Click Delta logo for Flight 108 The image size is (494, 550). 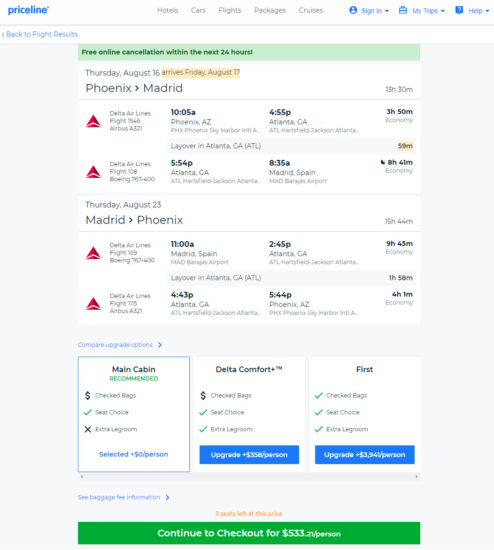pos(93,172)
